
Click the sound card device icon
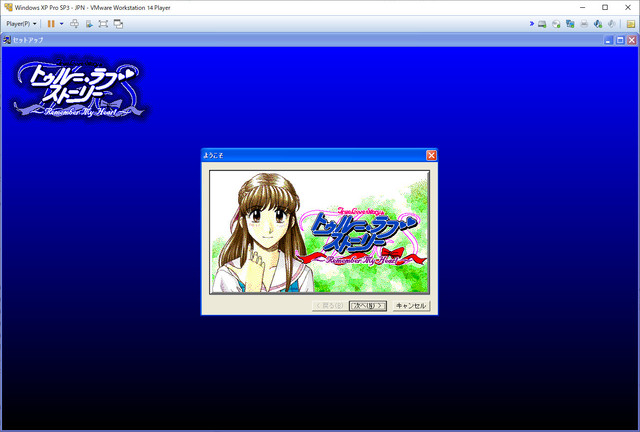click(x=598, y=24)
